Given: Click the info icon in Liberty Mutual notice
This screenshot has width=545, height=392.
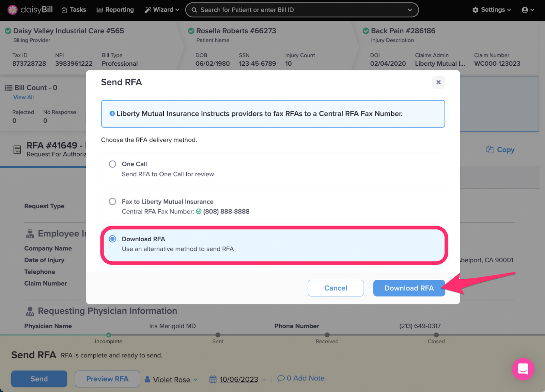Looking at the screenshot, I should [112, 114].
